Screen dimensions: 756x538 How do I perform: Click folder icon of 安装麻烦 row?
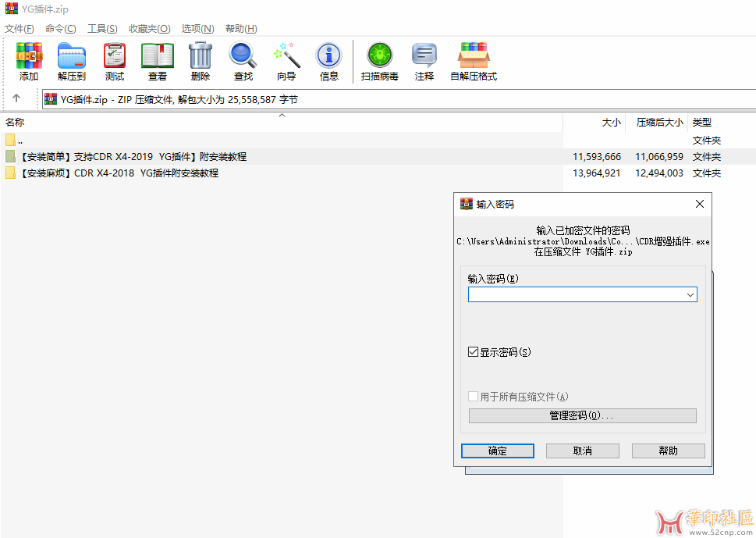(x=11, y=173)
